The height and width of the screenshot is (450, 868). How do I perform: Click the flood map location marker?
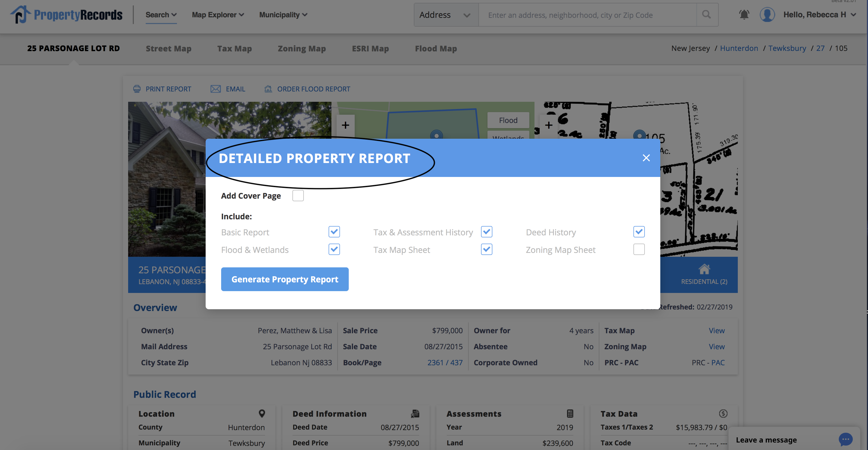coord(436,135)
